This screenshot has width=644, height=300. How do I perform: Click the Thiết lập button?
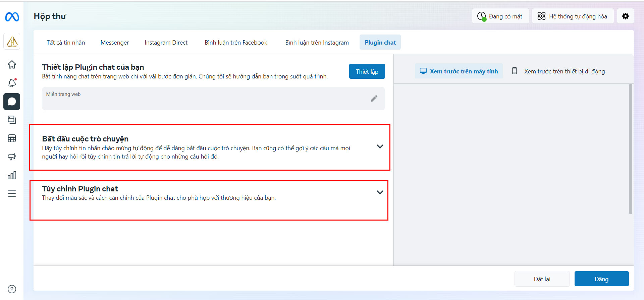click(367, 71)
